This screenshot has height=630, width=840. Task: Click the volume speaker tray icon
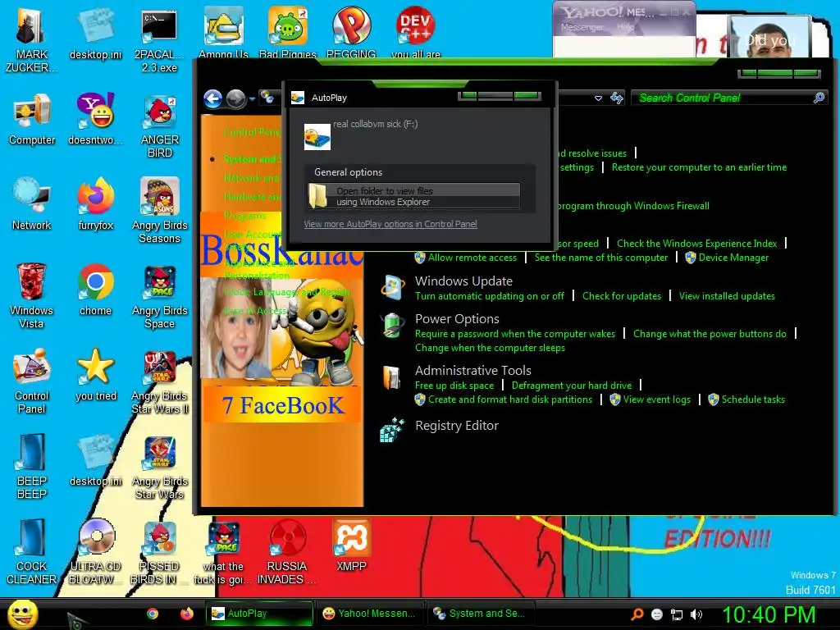coord(696,614)
